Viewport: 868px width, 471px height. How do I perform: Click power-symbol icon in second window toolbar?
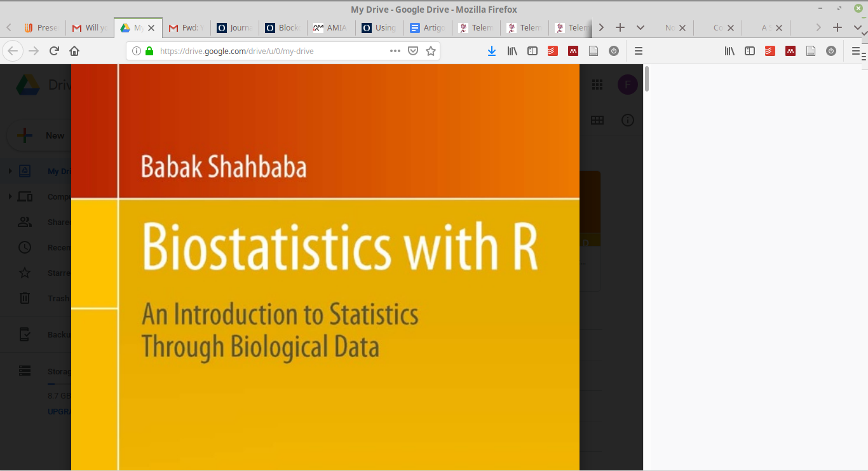[x=831, y=51]
